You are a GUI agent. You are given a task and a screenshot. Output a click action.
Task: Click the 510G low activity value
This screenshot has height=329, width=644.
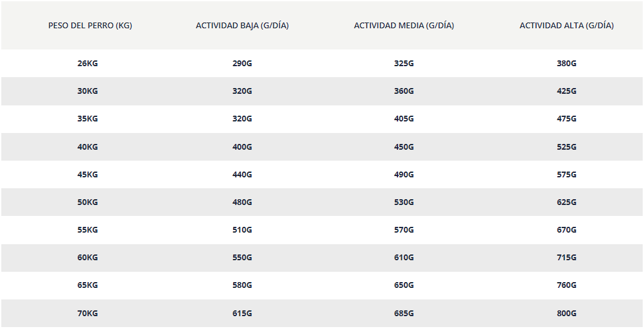pyautogui.click(x=242, y=229)
